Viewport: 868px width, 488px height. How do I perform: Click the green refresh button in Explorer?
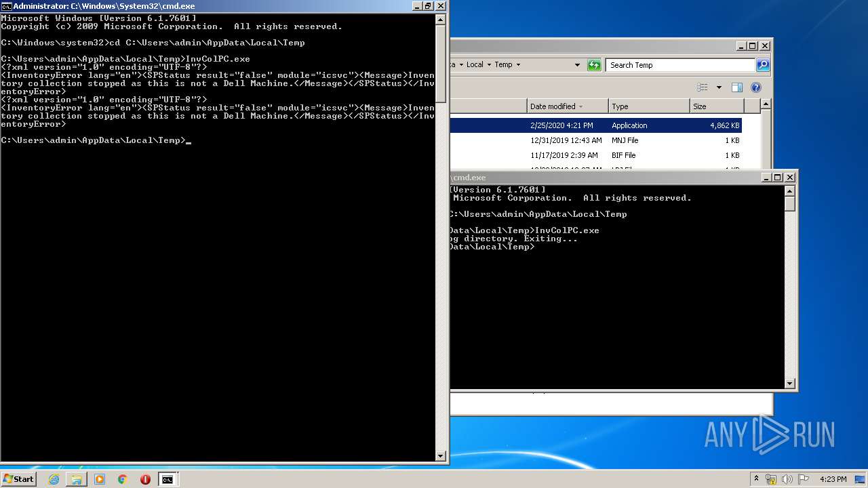(594, 65)
